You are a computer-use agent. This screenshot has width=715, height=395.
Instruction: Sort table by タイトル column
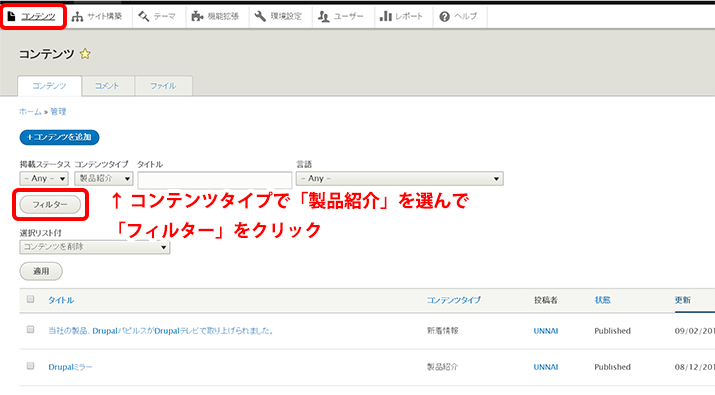(61, 300)
